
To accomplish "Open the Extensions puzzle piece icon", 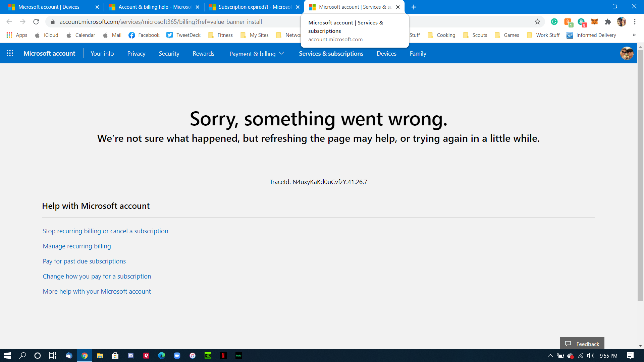I will point(608,22).
